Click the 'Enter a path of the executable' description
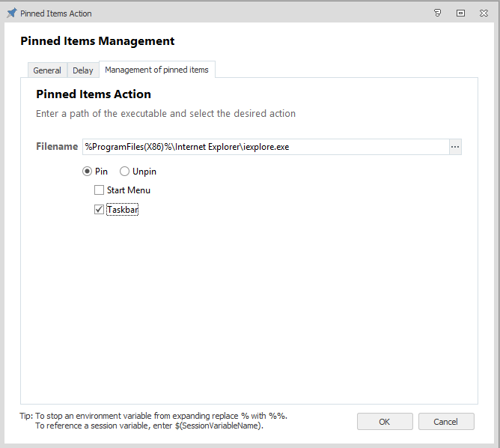Viewport: 500px width, 448px height. pyautogui.click(x=165, y=114)
